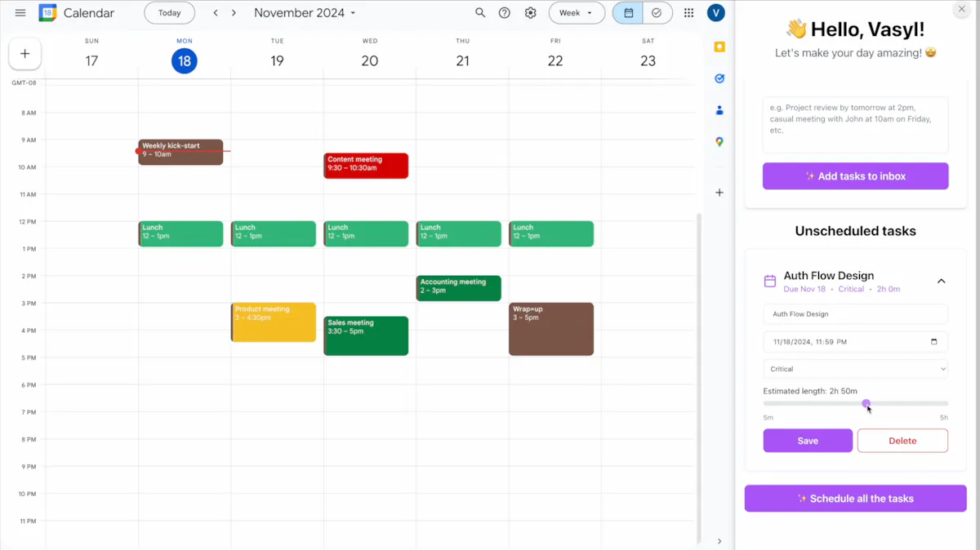Open the due date calendar picker icon
The width and height of the screenshot is (980, 550).
[934, 342]
